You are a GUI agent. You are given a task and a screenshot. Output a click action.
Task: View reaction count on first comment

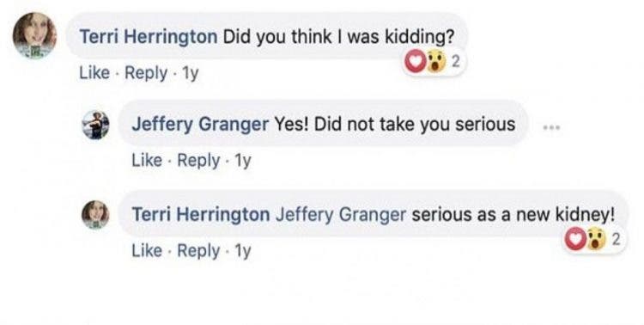pos(456,63)
